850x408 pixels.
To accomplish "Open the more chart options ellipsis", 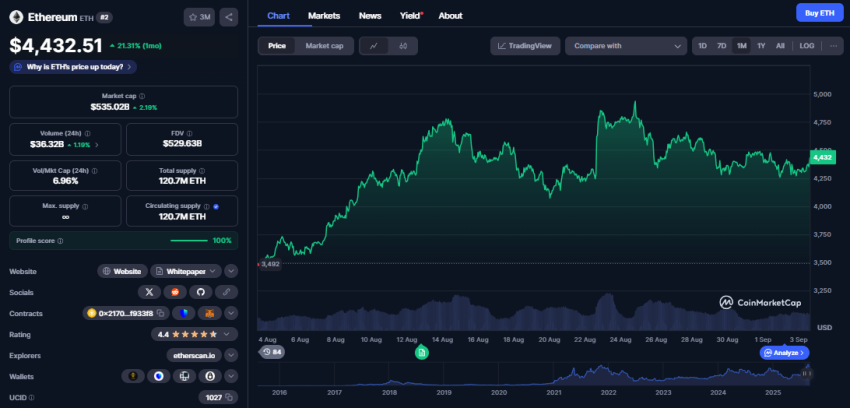I will coord(833,46).
